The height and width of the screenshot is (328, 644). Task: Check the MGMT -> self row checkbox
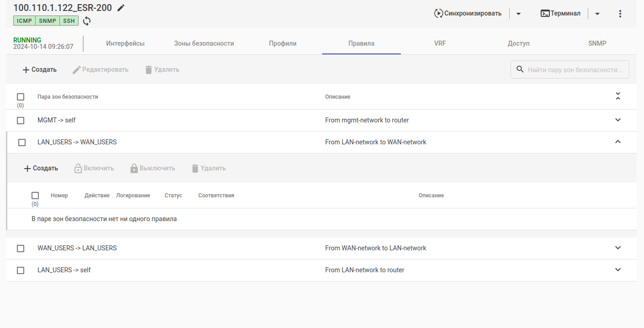click(x=21, y=121)
